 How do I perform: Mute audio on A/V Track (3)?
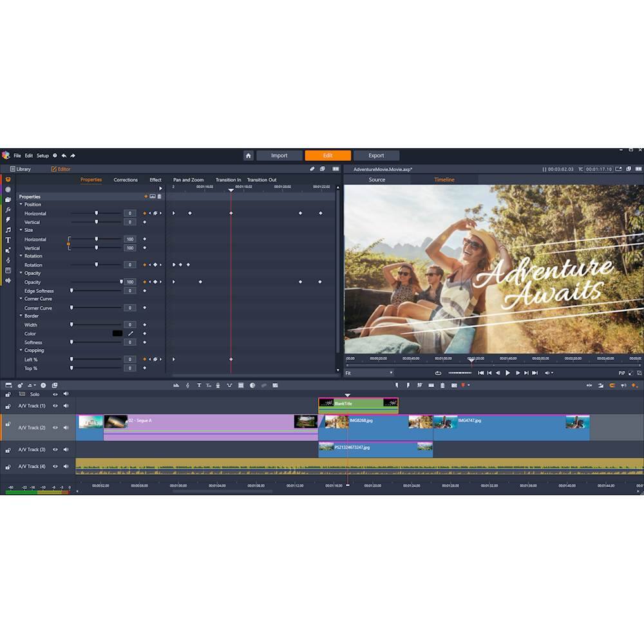pyautogui.click(x=66, y=450)
